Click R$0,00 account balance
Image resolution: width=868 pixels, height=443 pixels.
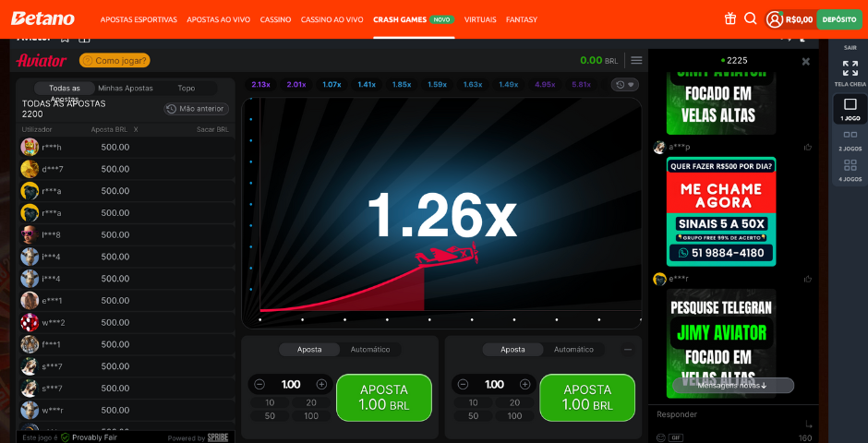click(800, 19)
